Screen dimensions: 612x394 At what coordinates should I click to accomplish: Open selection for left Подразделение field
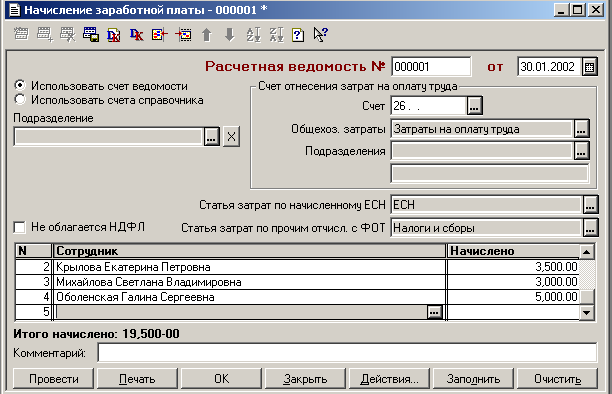211,137
